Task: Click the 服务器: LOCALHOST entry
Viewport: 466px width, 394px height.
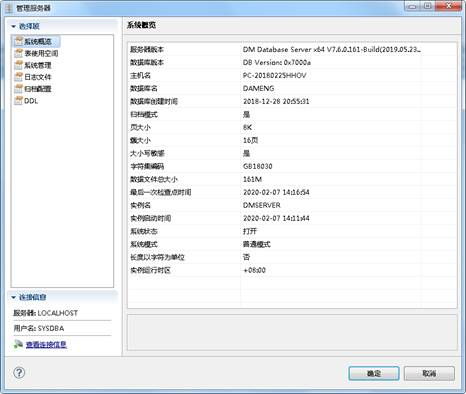Action: click(x=45, y=313)
